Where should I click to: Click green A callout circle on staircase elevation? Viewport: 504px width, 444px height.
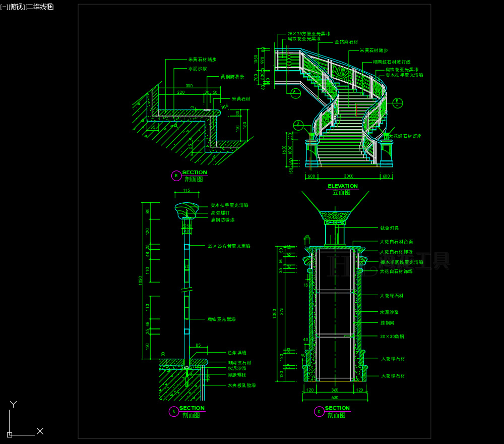[x=295, y=92]
